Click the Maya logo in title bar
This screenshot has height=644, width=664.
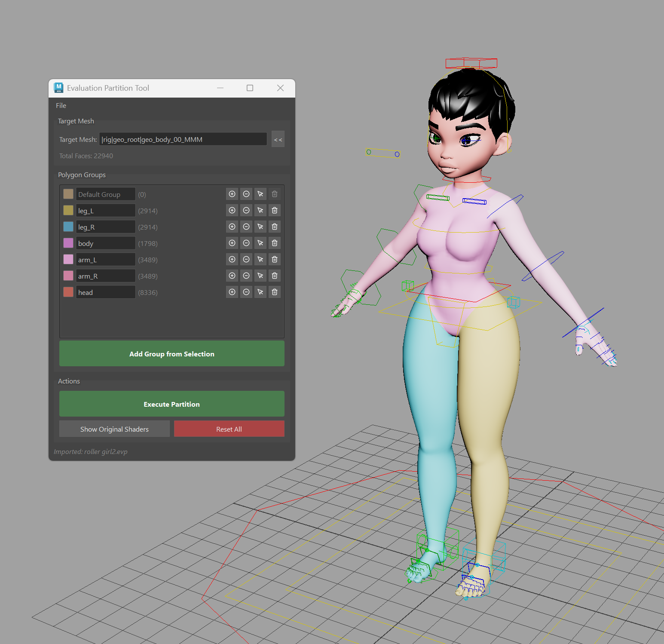(59, 88)
